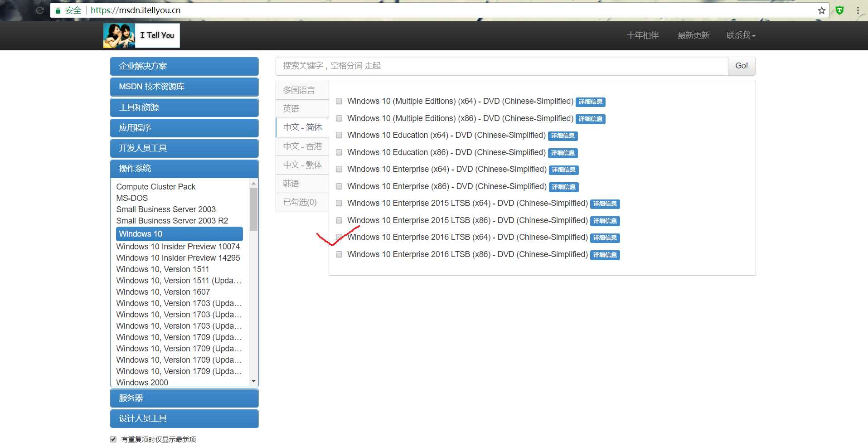Image resolution: width=868 pixels, height=447 pixels.
Task: Select Small Business Server 2003 item
Action: click(x=166, y=209)
